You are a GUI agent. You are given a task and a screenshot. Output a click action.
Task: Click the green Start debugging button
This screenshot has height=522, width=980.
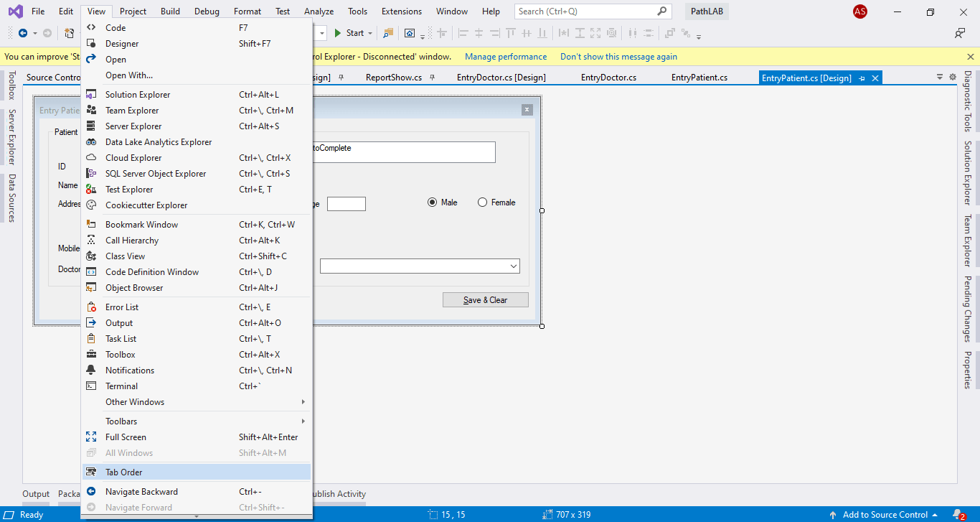(338, 33)
